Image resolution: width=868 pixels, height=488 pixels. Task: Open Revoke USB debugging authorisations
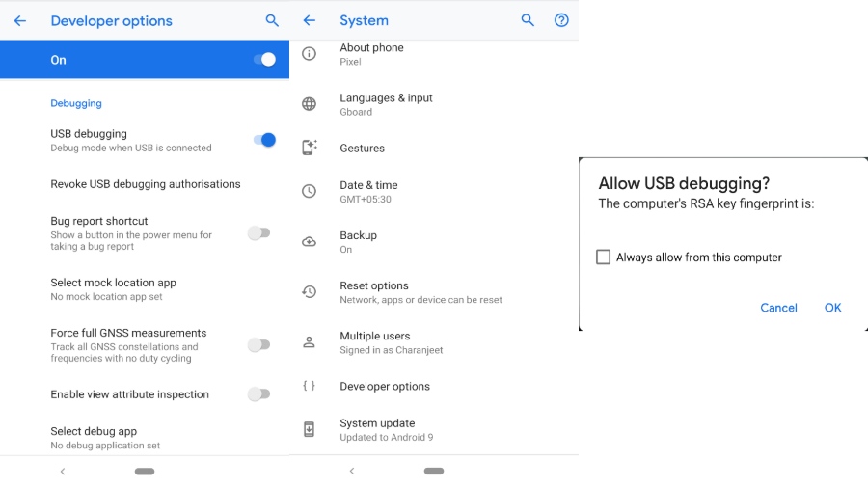(146, 184)
